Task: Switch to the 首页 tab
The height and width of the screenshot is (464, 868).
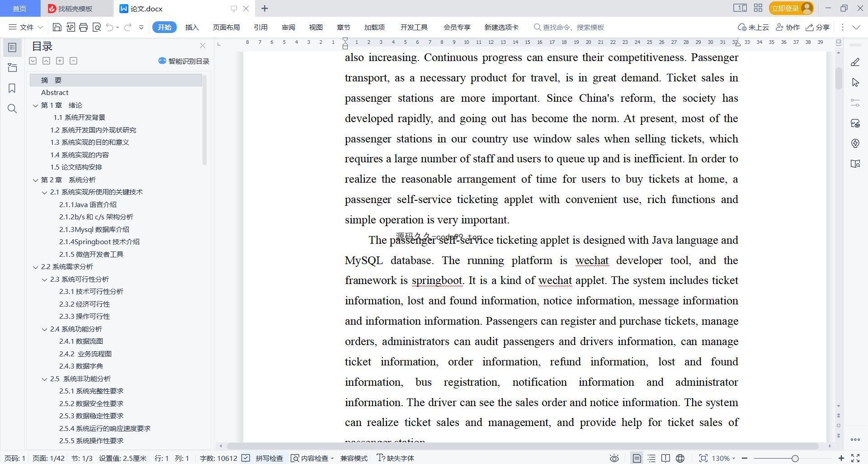Action: tap(19, 9)
